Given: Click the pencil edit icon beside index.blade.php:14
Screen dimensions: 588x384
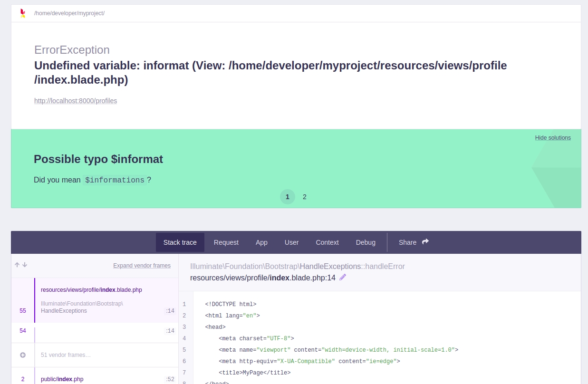Looking at the screenshot, I should (x=343, y=277).
